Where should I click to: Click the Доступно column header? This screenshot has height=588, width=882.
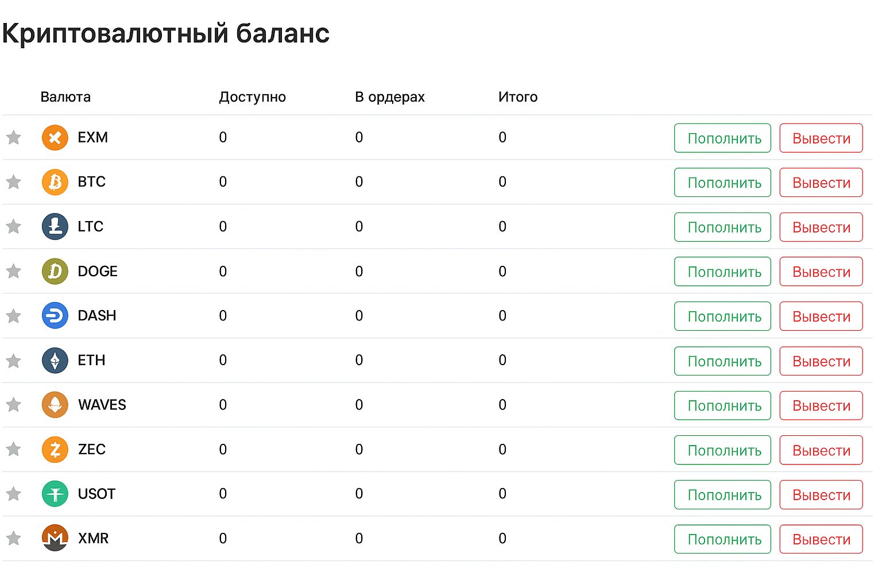point(252,96)
